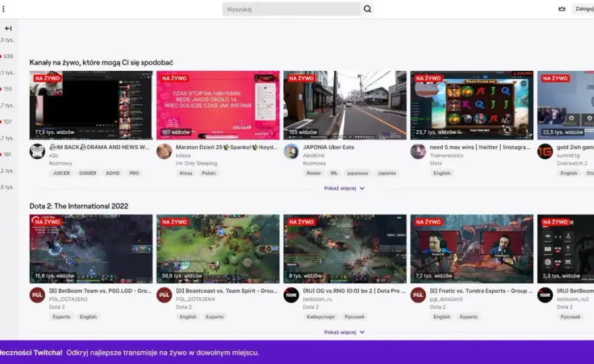Open Maraton Dzień 25 stream thumbnail
The width and height of the screenshot is (594, 364).
(218, 105)
